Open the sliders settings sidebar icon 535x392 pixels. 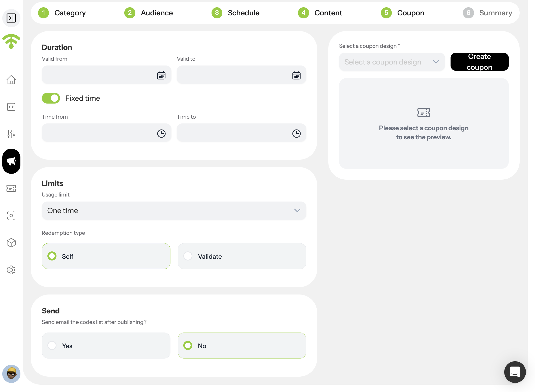tap(11, 134)
